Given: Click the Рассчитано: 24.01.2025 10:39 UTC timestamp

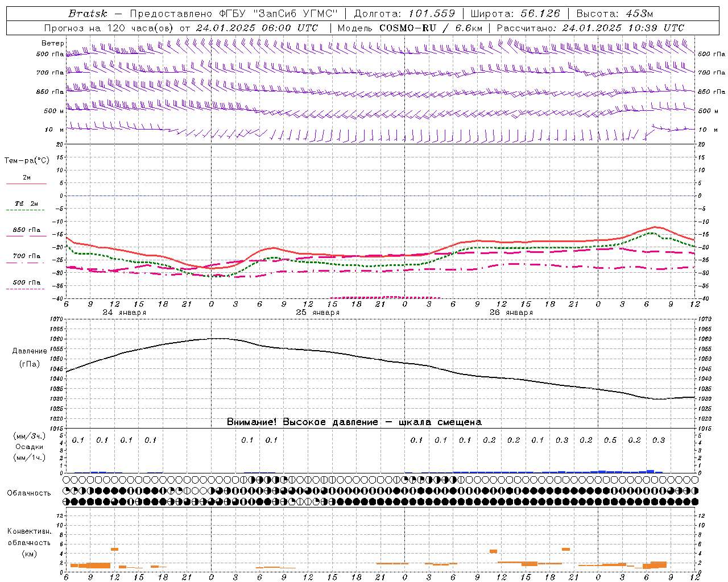Looking at the screenshot, I should pyautogui.click(x=590, y=28).
